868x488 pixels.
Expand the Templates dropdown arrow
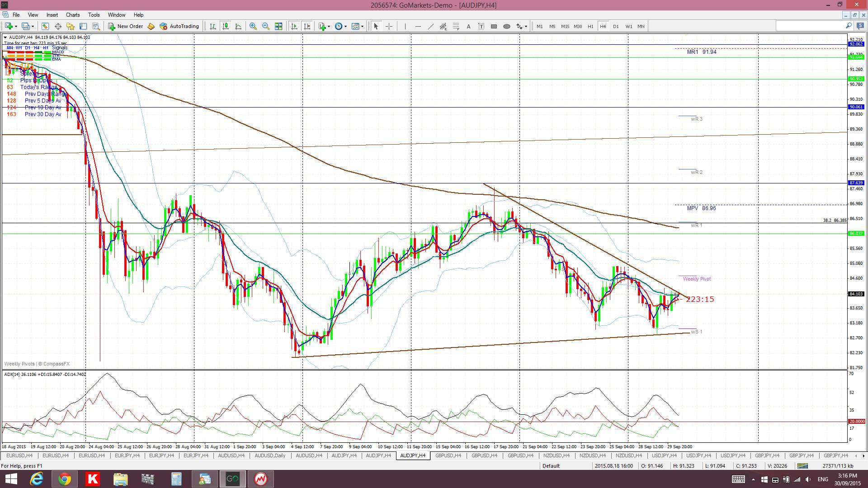[x=363, y=26]
